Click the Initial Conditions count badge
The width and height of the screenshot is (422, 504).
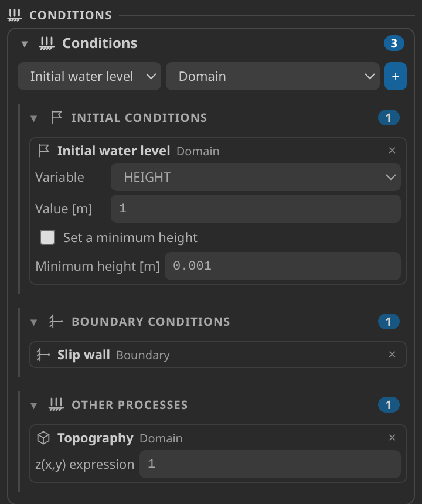pos(389,118)
